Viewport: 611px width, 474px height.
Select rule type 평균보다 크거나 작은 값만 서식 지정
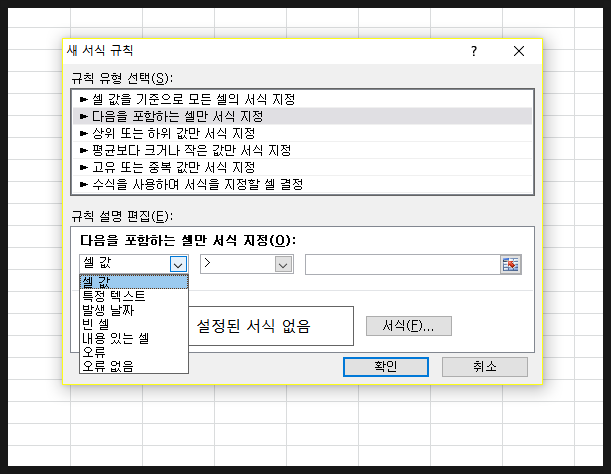click(302, 150)
